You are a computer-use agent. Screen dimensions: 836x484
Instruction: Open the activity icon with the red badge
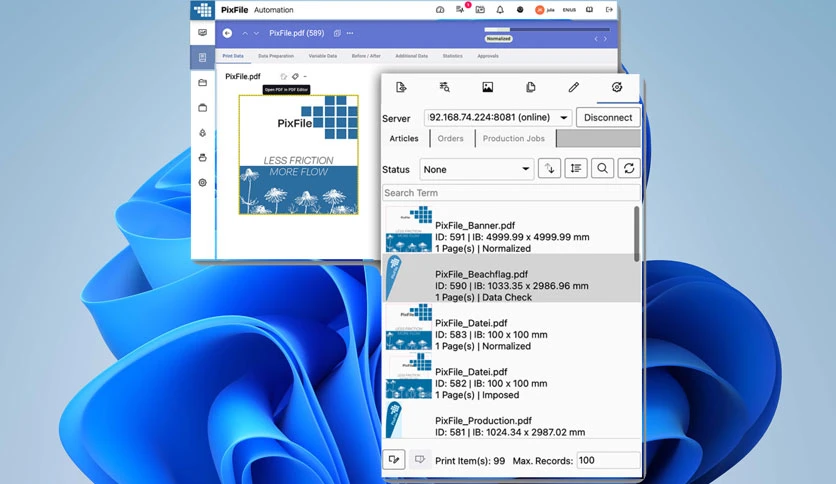point(460,9)
